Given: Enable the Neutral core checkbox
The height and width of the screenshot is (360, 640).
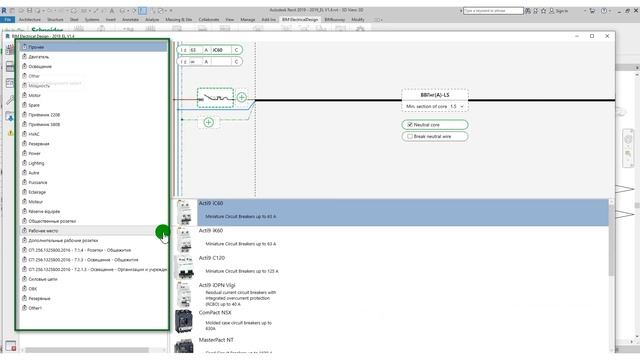Looking at the screenshot, I should pos(410,124).
